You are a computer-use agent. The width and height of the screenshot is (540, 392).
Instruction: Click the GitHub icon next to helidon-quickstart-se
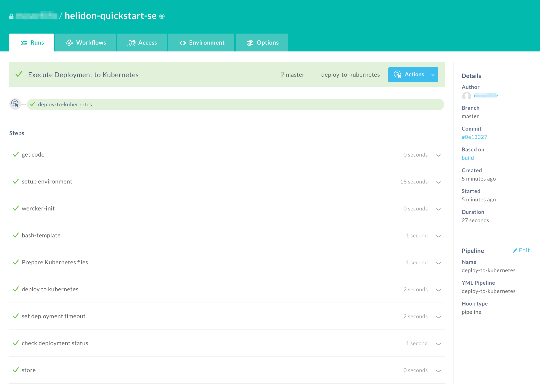pyautogui.click(x=162, y=16)
